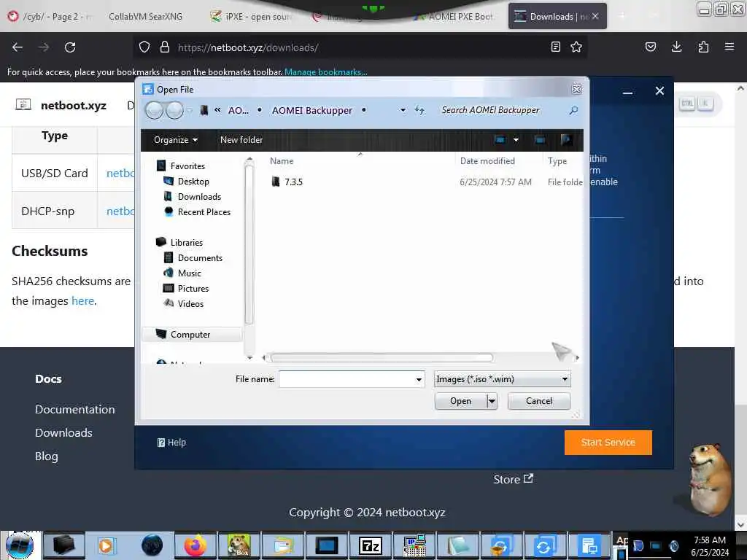Open the Desktop favorite in sidebar
The image size is (747, 560).
[x=193, y=182]
